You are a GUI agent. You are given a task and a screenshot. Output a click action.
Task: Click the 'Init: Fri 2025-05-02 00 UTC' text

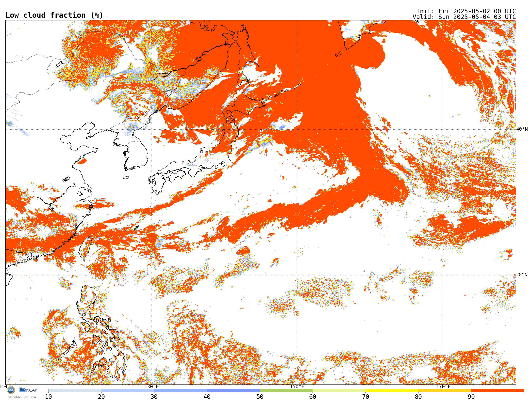point(466,11)
